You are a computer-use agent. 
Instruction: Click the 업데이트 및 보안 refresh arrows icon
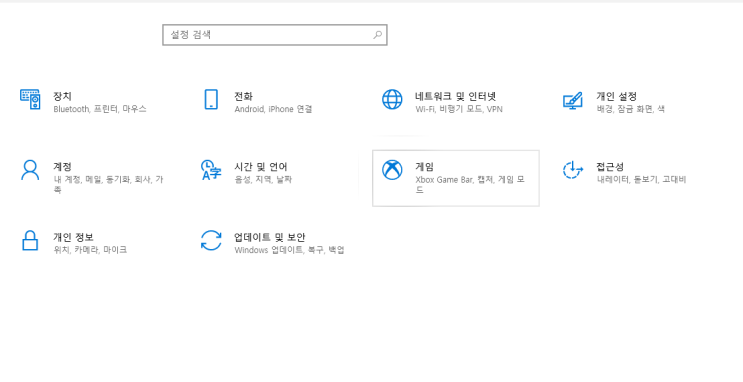click(x=211, y=240)
